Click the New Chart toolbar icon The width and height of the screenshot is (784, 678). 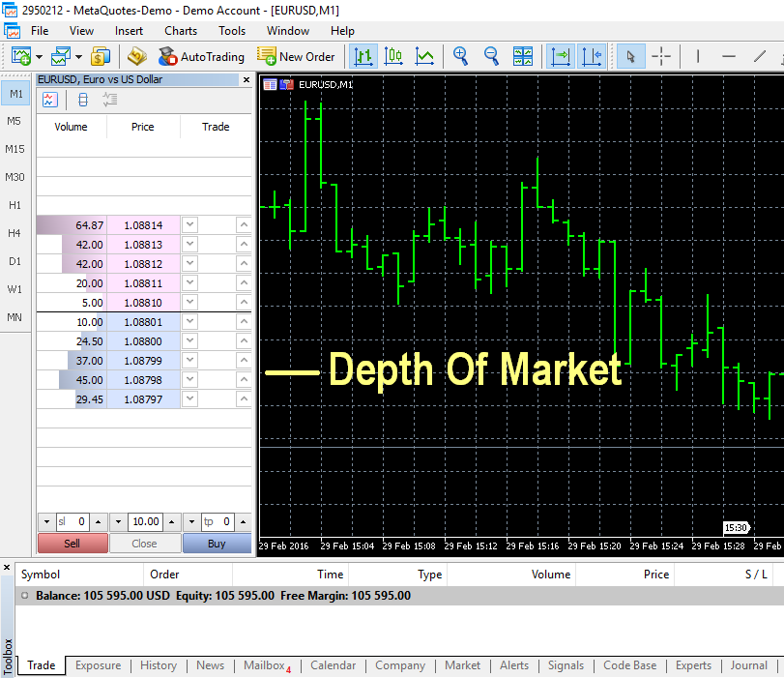(21, 56)
